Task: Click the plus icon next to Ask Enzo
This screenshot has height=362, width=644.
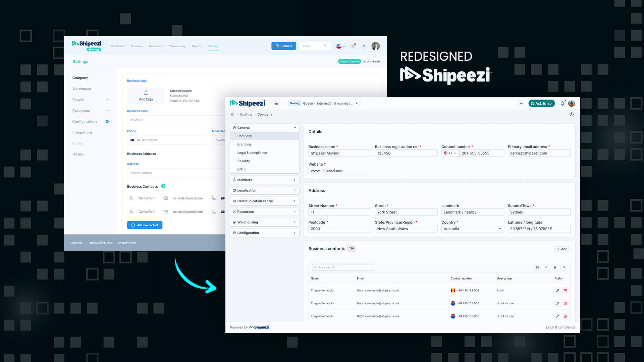Action: click(x=521, y=103)
